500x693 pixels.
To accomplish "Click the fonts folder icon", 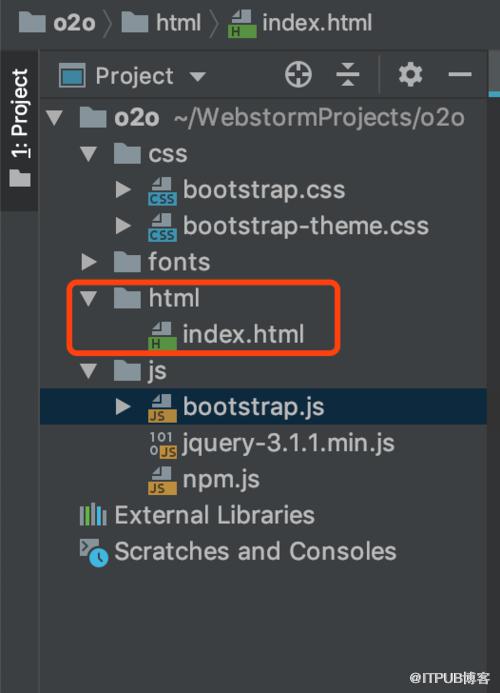I will coord(127,262).
